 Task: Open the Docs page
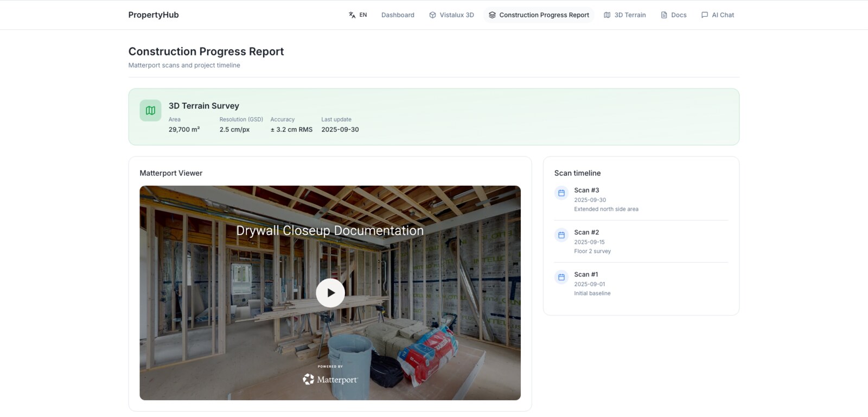674,15
